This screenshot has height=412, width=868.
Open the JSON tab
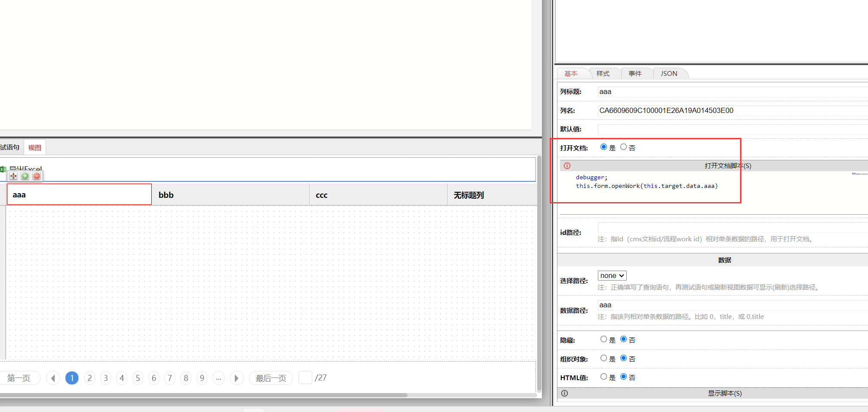tap(669, 73)
